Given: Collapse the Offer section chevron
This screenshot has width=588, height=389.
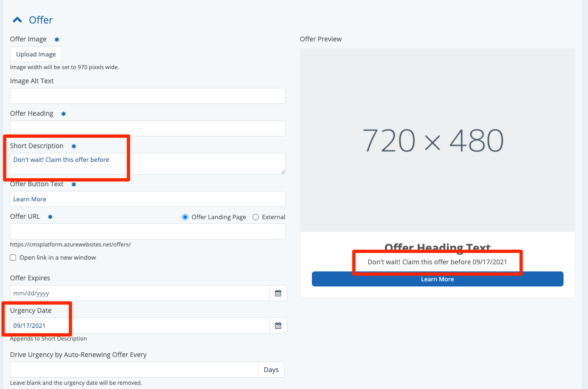Looking at the screenshot, I should (17, 20).
